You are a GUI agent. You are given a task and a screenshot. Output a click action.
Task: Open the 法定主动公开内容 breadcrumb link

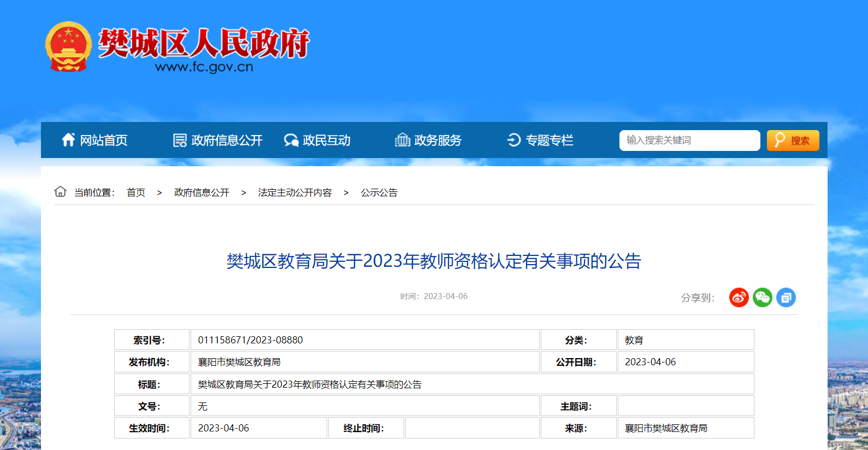coord(295,192)
